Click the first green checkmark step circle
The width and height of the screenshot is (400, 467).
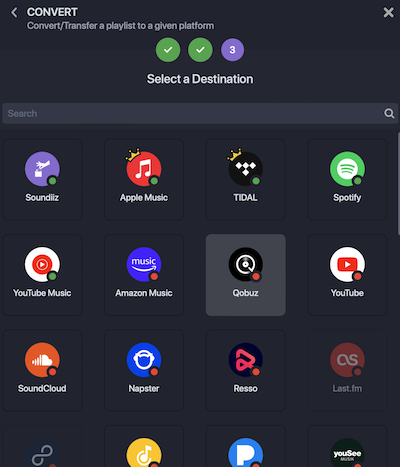[x=168, y=50]
